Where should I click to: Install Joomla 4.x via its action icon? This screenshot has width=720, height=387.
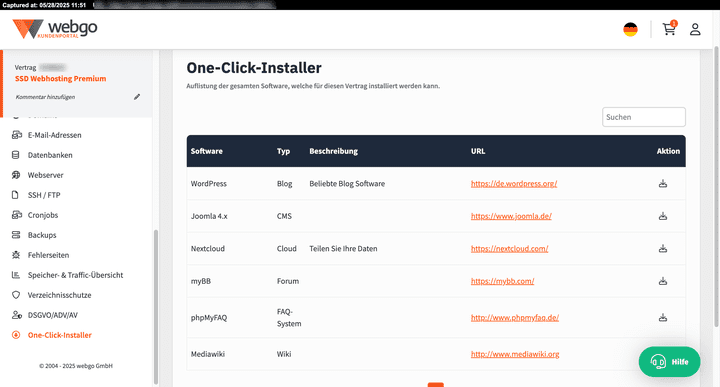[663, 216]
